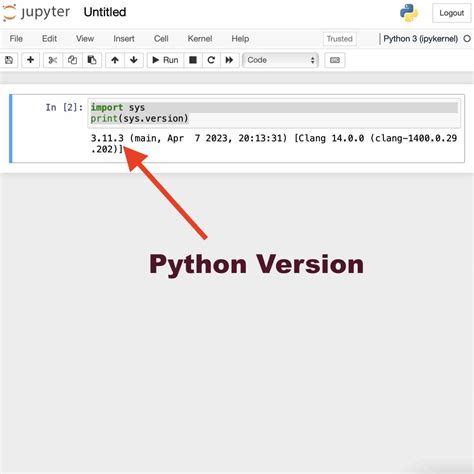Image resolution: width=474 pixels, height=474 pixels.
Task: Open the Cell menu
Action: click(x=161, y=39)
